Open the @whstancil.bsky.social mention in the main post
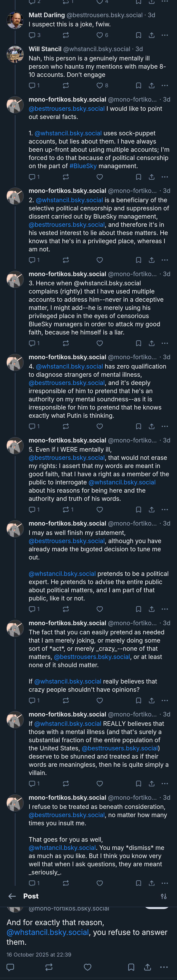177x980 pixels. pyautogui.click(x=48, y=932)
